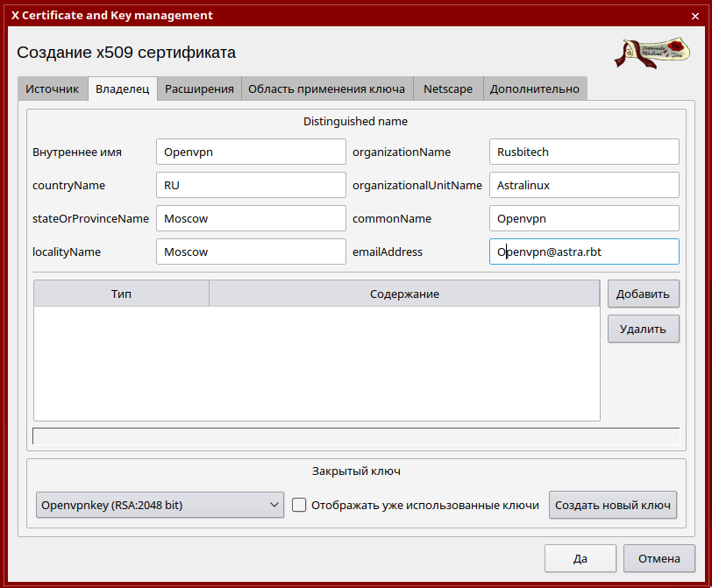The width and height of the screenshot is (712, 588).
Task: Open the Область применения ключа tab
Action: (x=326, y=89)
